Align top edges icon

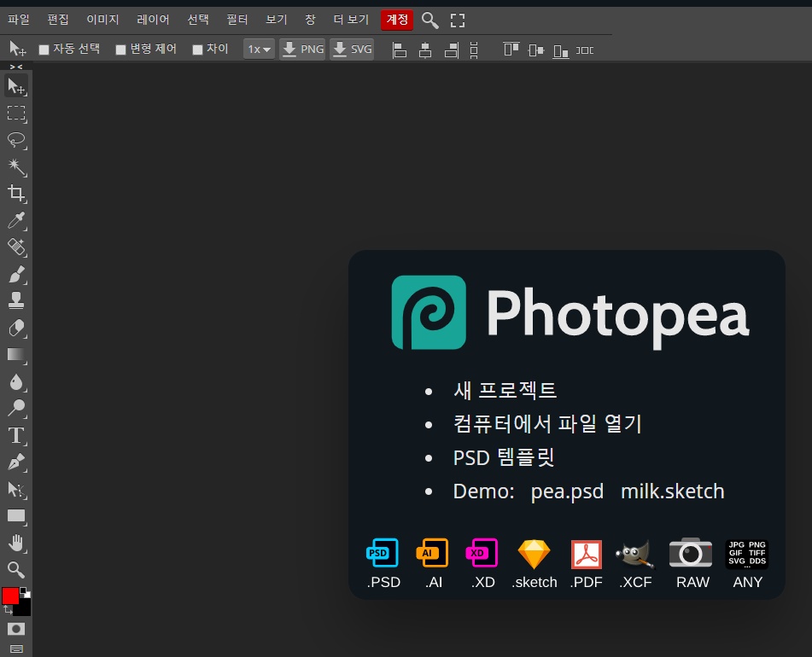(511, 49)
